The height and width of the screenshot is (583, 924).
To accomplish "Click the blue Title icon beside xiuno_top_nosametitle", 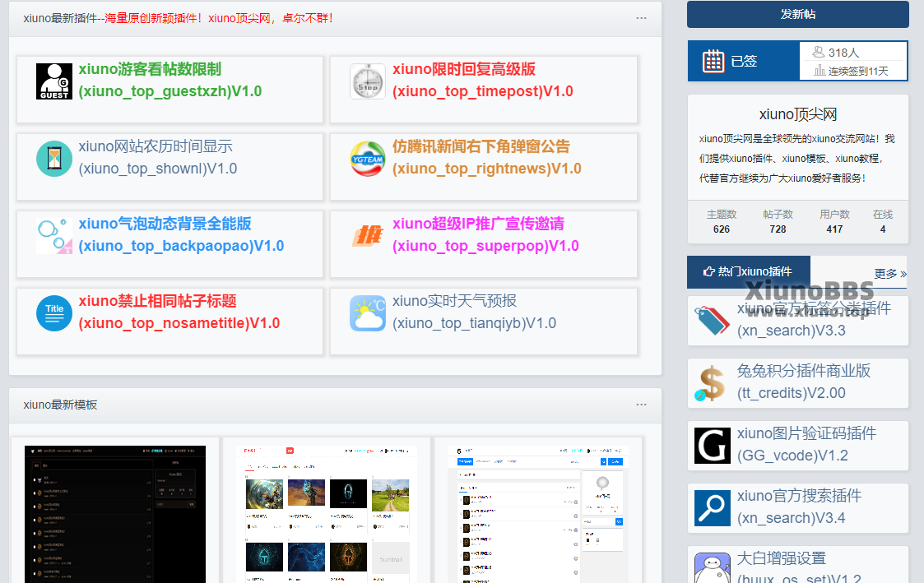I will [x=54, y=313].
